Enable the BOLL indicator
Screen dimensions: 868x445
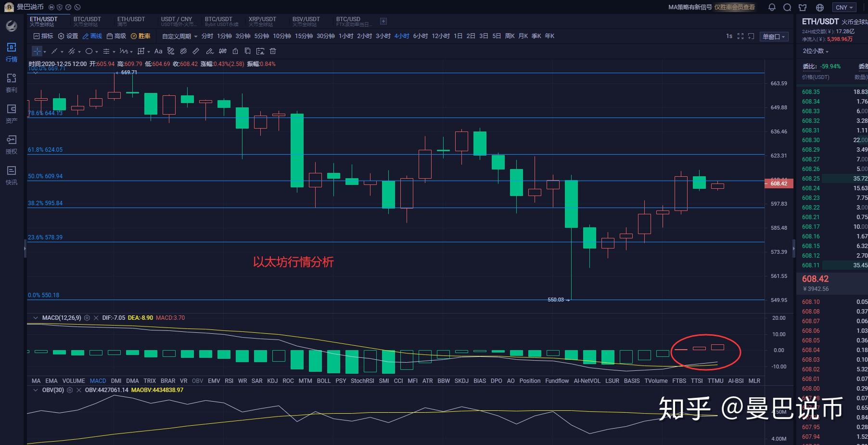tap(324, 381)
